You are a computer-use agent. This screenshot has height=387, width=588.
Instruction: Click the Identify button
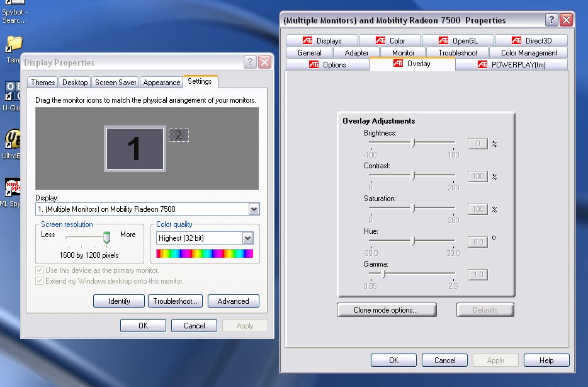tap(119, 301)
